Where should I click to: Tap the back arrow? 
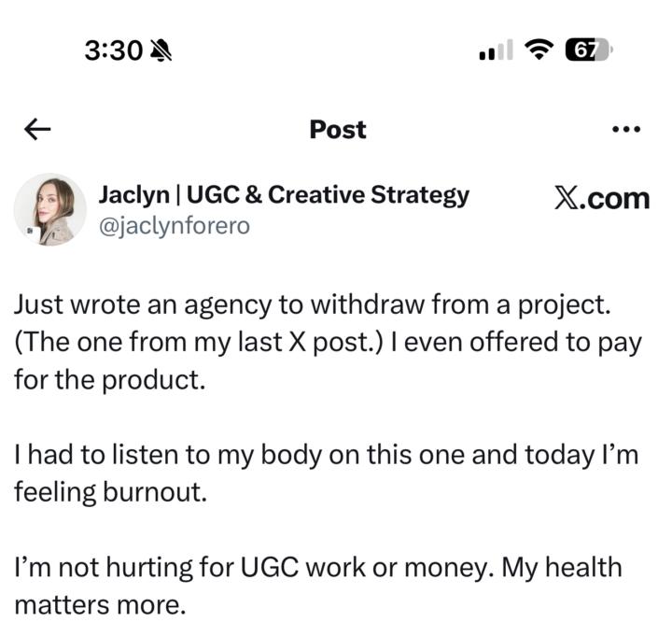click(38, 130)
